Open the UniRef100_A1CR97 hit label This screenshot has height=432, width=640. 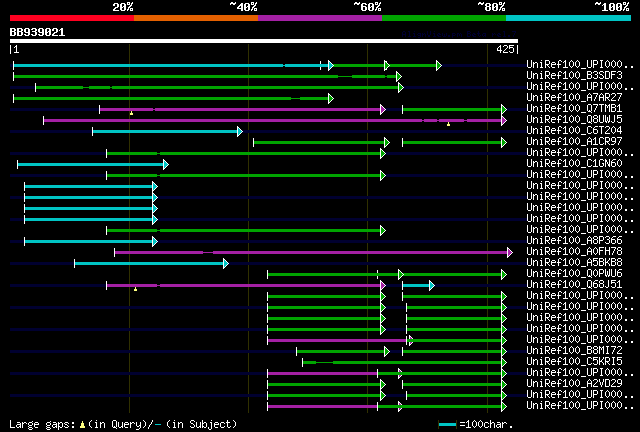(574, 141)
